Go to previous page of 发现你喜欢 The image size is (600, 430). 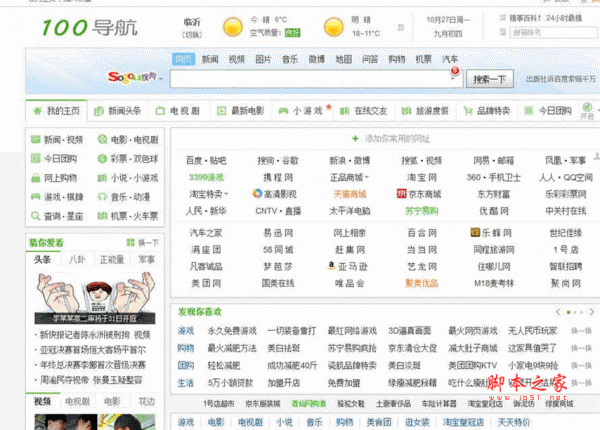pos(558,312)
